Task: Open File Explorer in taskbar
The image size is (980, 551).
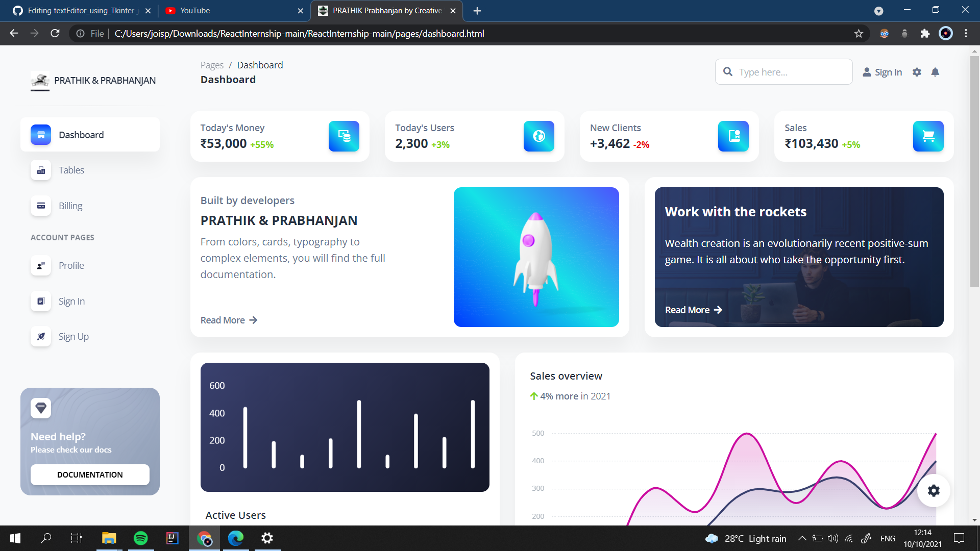Action: tap(109, 538)
